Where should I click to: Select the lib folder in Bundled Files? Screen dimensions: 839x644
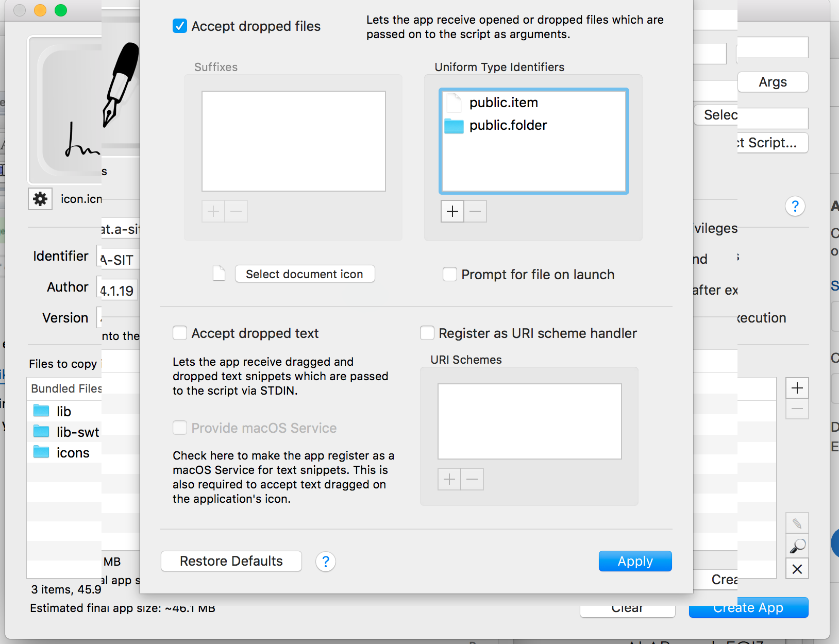tap(64, 411)
